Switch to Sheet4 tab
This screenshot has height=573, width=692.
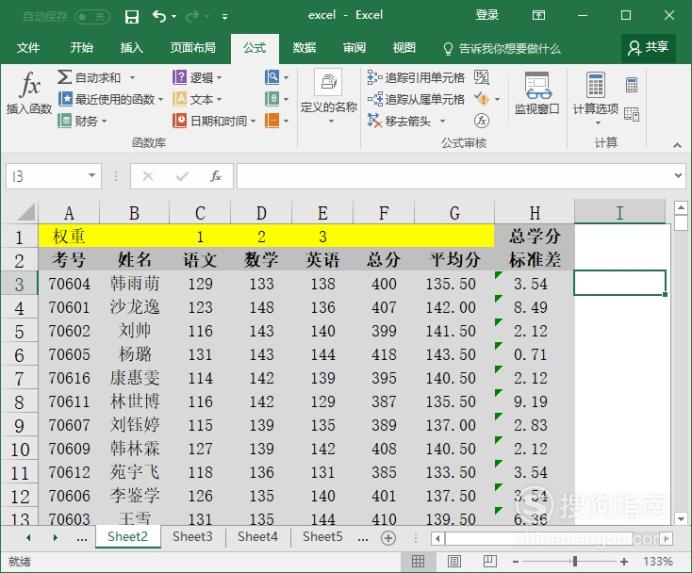click(x=257, y=537)
